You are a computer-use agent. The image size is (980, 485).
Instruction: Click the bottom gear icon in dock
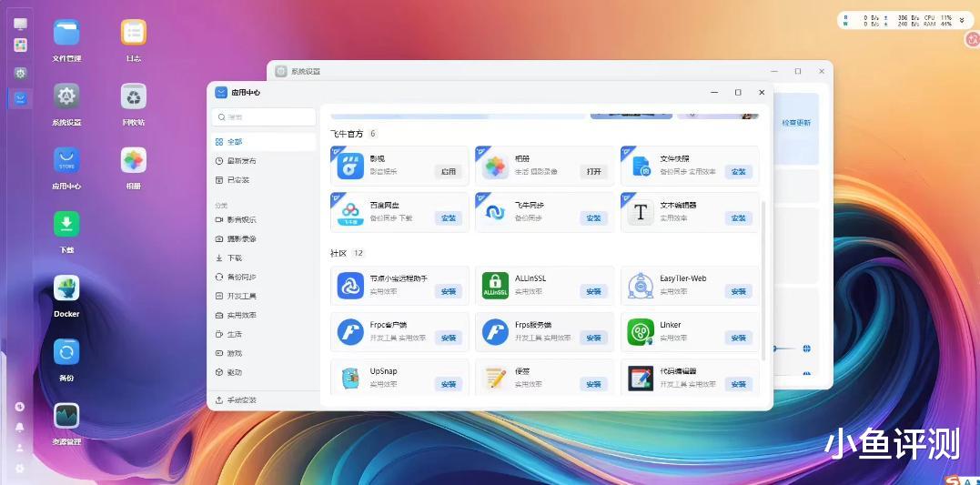pyautogui.click(x=20, y=468)
